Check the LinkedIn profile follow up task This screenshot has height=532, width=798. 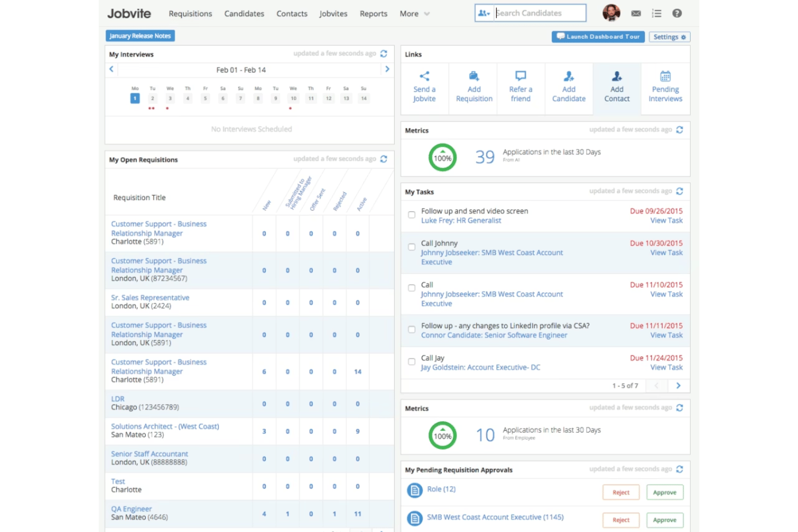(x=411, y=329)
